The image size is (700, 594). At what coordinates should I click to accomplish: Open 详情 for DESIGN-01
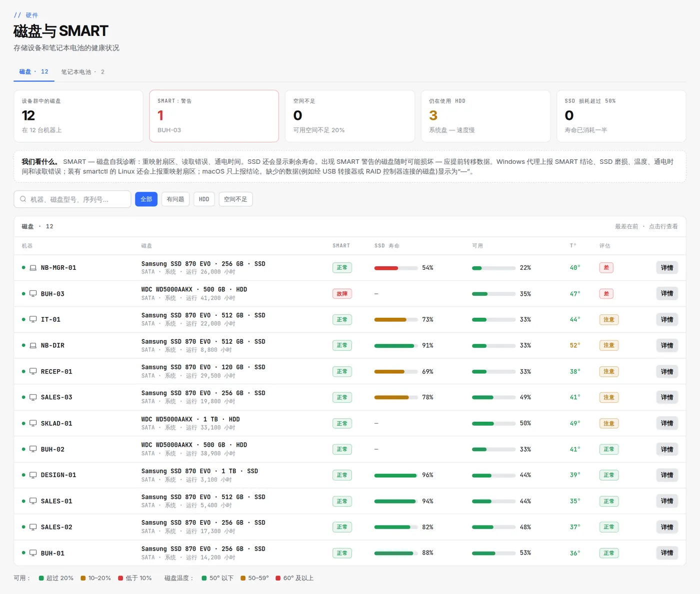pos(667,475)
